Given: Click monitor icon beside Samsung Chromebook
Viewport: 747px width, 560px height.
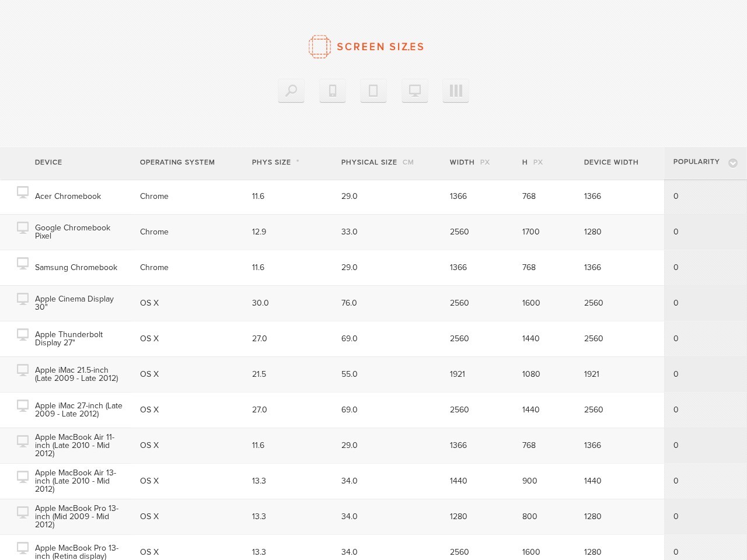Looking at the screenshot, I should [x=23, y=264].
